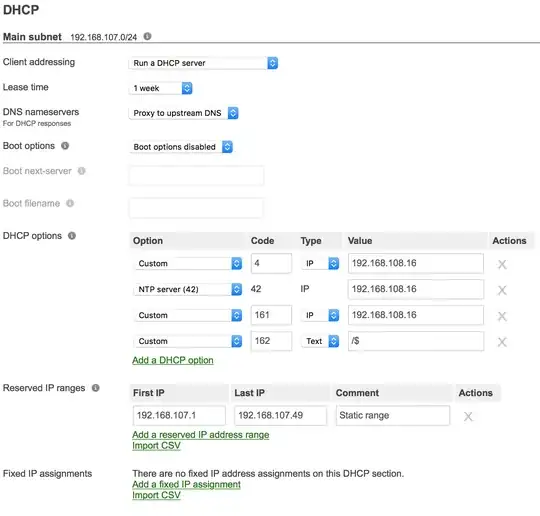Delete the custom option with code 4
540x516 pixels.
pyautogui.click(x=502, y=264)
